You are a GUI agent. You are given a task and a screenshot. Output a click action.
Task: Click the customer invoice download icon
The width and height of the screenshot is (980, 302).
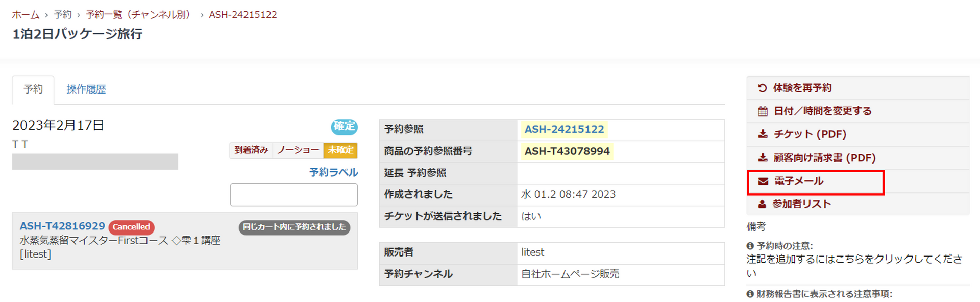tap(763, 157)
